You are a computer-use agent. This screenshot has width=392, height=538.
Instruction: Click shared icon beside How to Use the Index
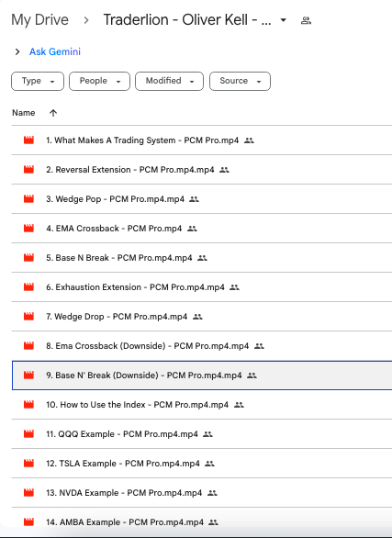(239, 405)
